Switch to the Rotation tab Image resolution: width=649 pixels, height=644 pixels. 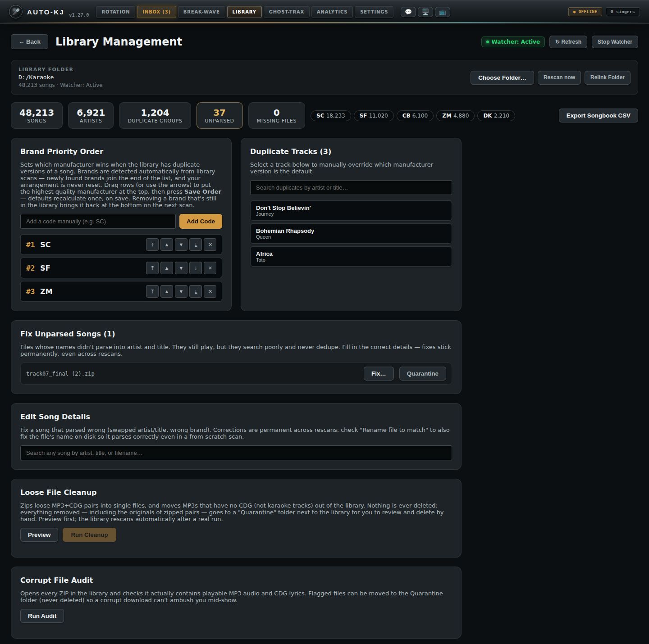tap(115, 12)
